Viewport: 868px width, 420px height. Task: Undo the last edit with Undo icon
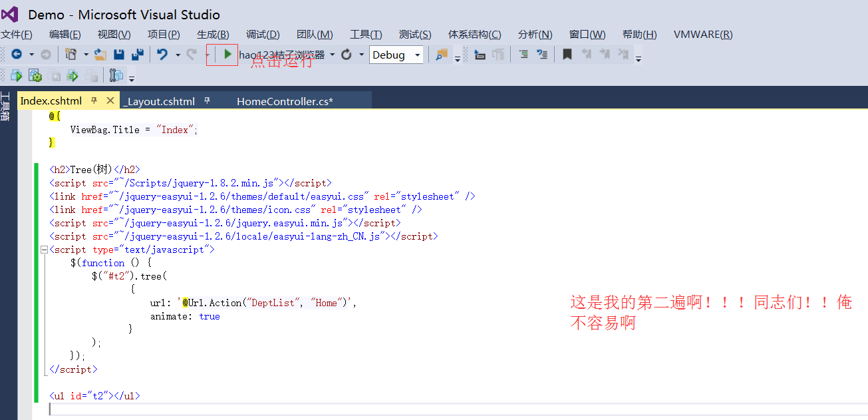(x=162, y=55)
